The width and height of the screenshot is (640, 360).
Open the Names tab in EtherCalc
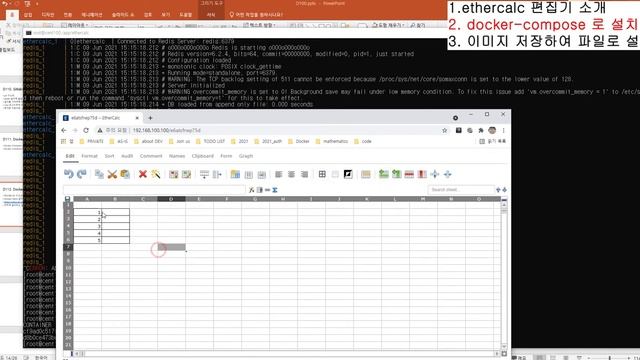pos(177,156)
